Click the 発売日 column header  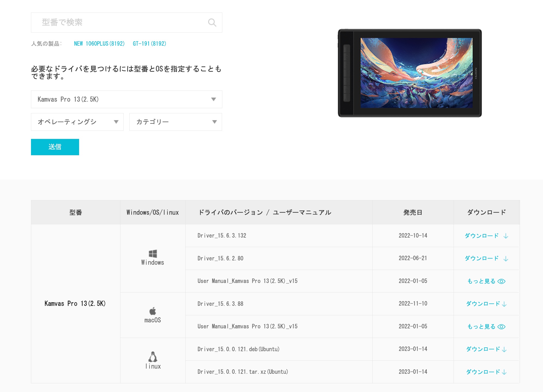point(413,213)
